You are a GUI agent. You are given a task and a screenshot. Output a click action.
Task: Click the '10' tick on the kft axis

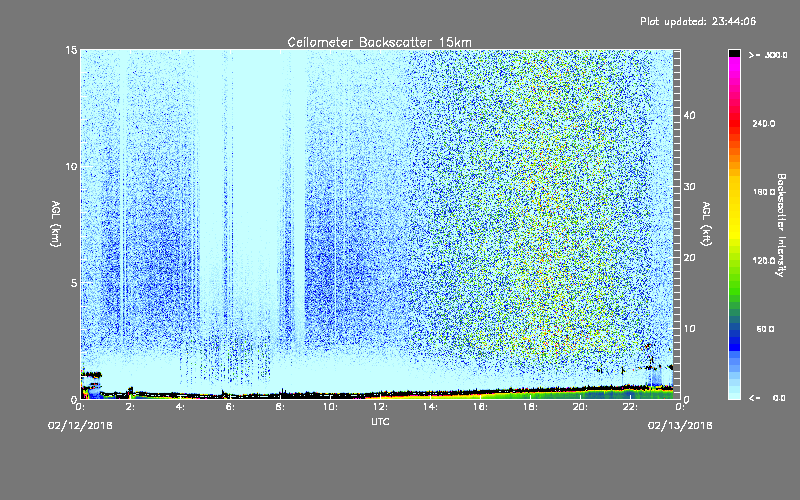coord(689,329)
